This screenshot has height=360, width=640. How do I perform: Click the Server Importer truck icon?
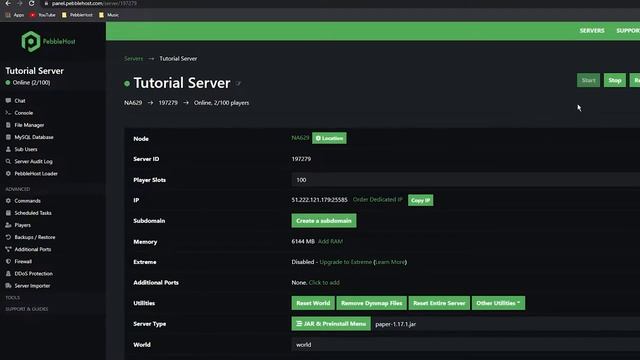[x=8, y=286]
